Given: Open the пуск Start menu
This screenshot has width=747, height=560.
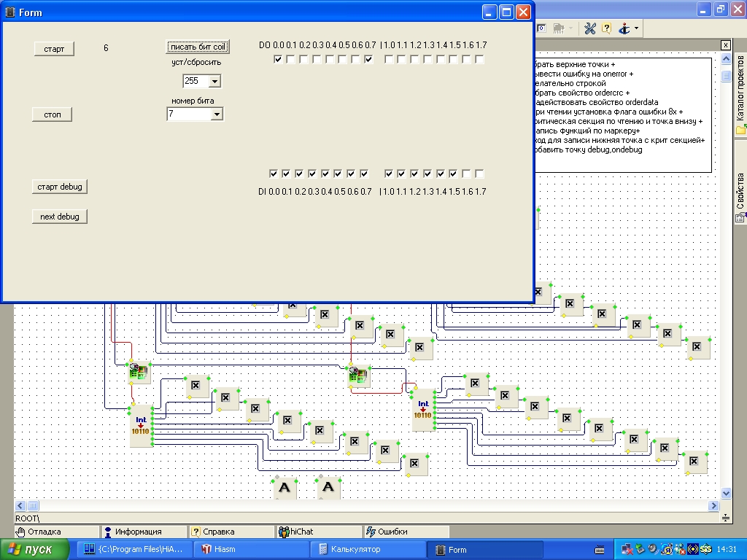Looking at the screenshot, I should point(34,550).
